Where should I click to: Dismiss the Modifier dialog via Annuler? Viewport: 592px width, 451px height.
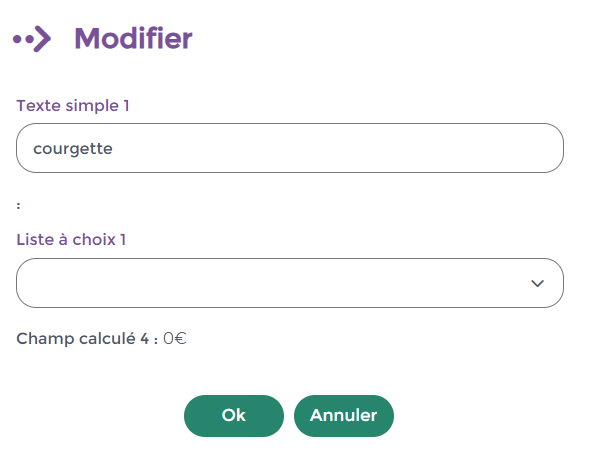(344, 416)
